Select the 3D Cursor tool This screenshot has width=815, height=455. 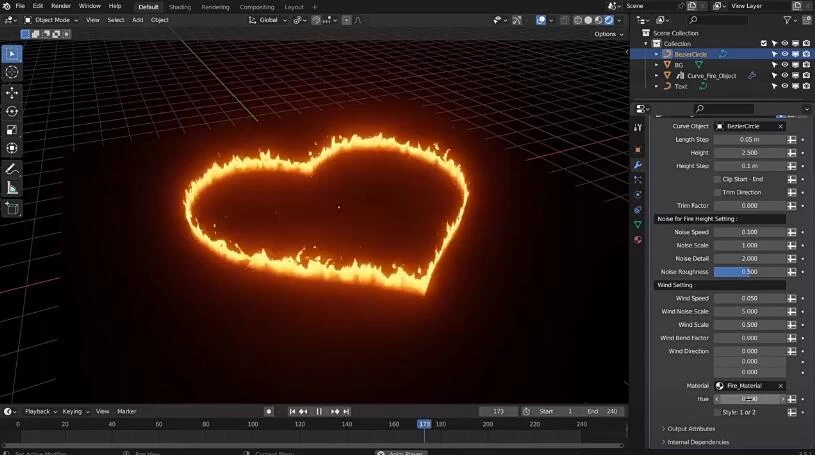point(12,72)
